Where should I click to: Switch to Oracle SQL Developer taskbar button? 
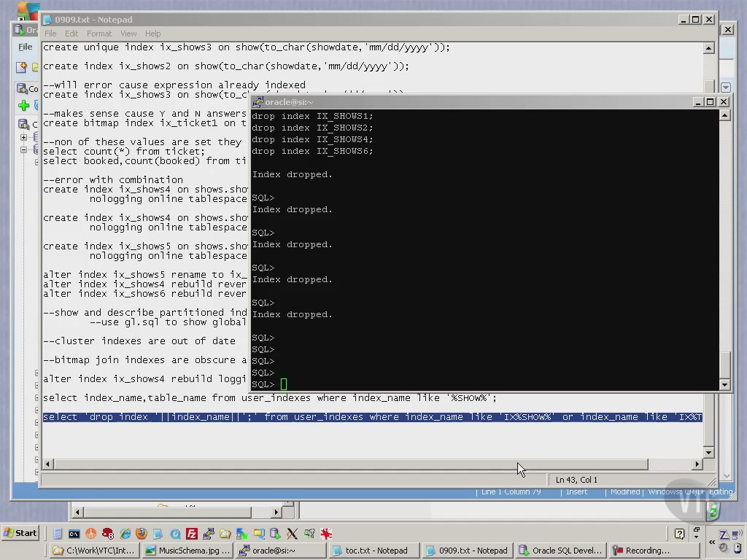point(561,550)
